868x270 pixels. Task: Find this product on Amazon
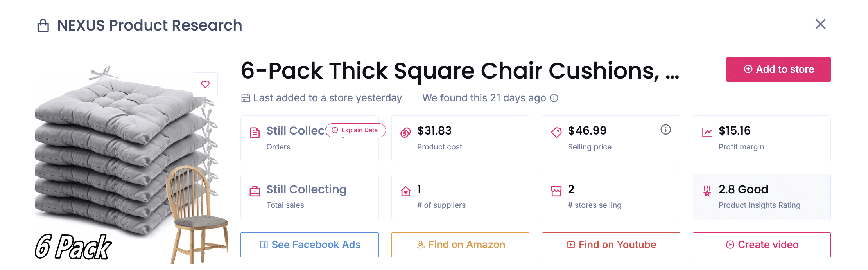(x=460, y=245)
